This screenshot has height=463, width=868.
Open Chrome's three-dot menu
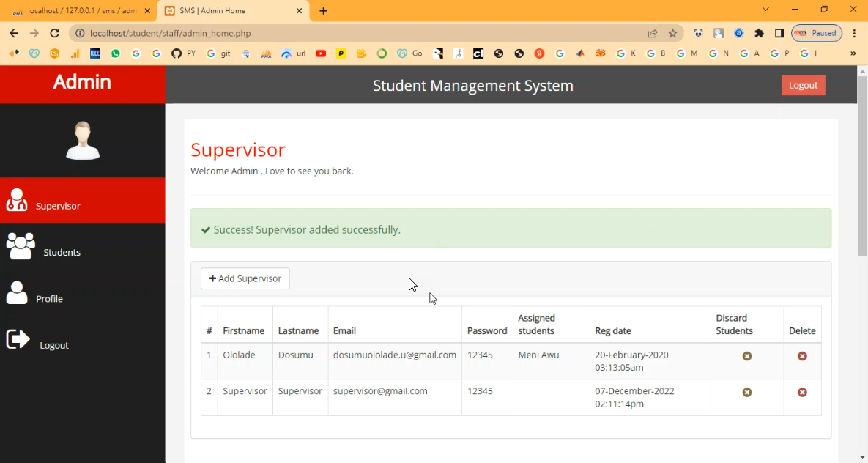click(x=854, y=33)
